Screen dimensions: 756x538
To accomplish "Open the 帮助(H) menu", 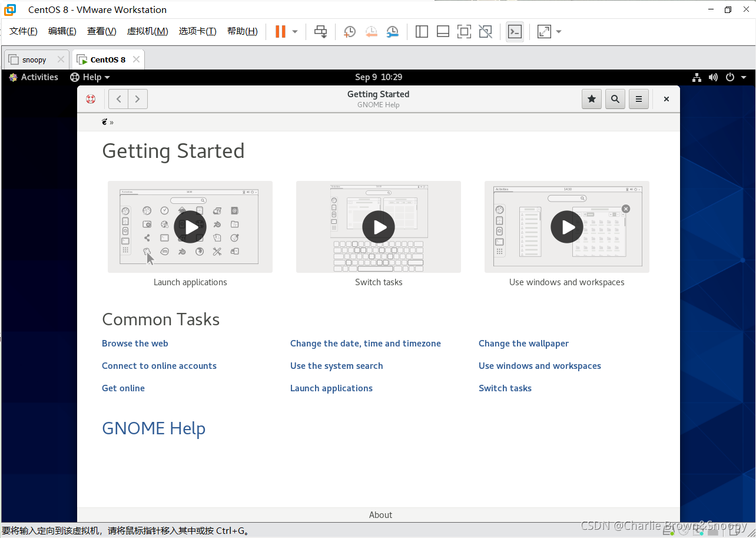I will pos(243,31).
